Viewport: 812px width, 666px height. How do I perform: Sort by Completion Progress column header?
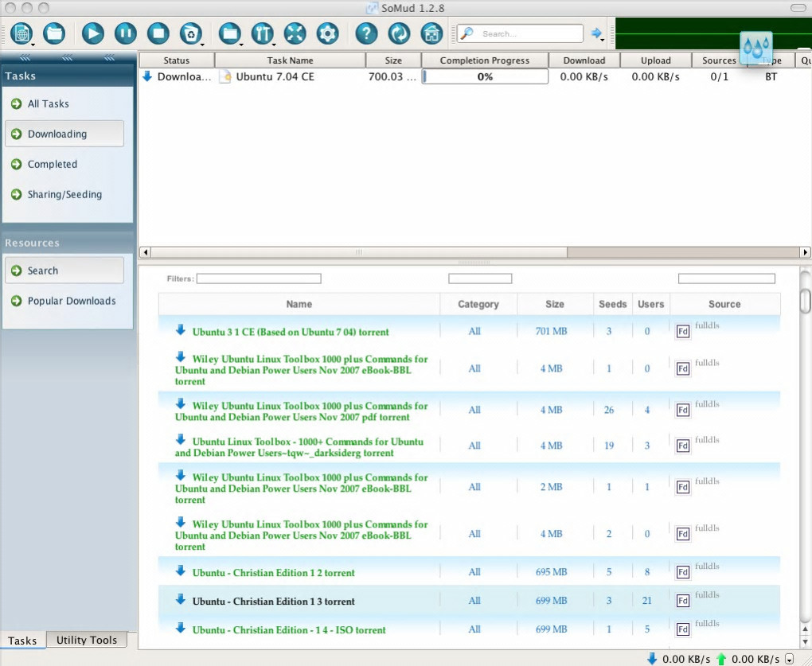[485, 60]
